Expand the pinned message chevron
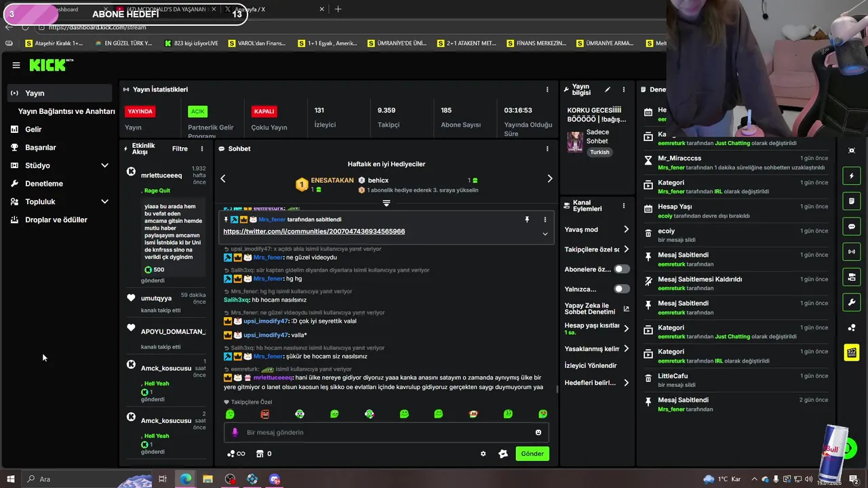 [545, 234]
